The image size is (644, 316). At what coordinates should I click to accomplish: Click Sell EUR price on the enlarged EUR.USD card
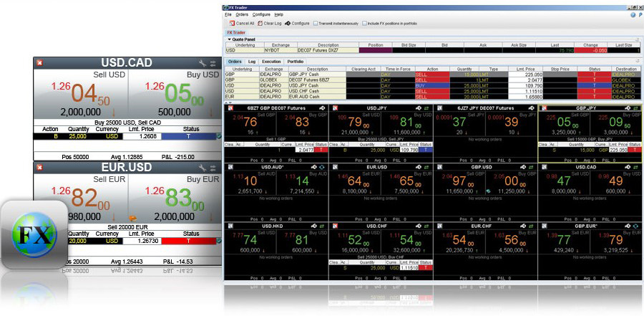pos(81,198)
